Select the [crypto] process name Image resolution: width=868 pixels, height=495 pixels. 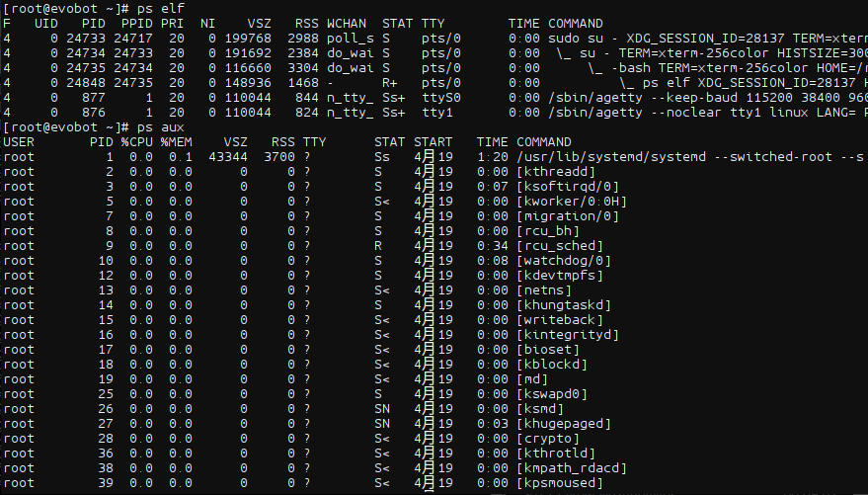click(x=548, y=439)
